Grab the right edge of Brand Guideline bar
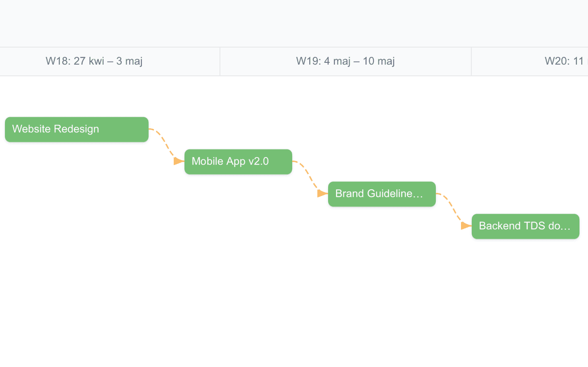The width and height of the screenshot is (588, 367). (x=434, y=194)
